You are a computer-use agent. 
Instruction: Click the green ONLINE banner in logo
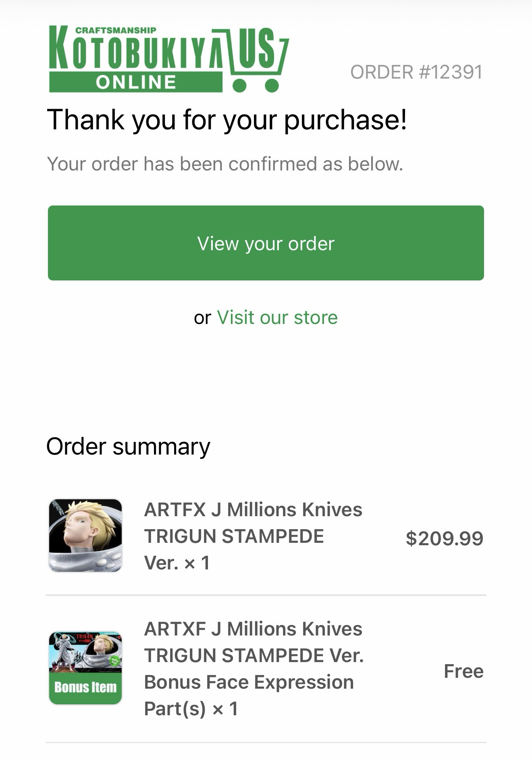coord(136,82)
